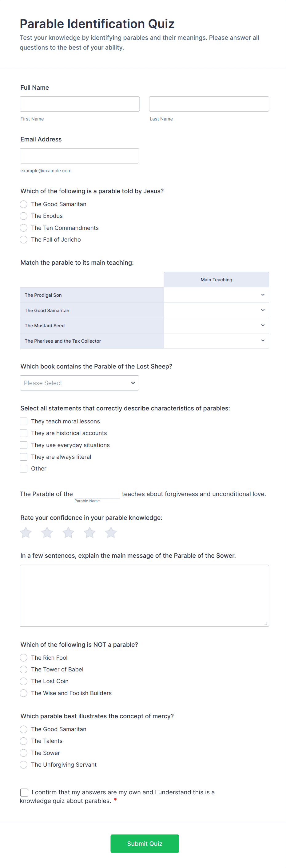Select The Good Samaritan as Jesus's parable

pyautogui.click(x=24, y=204)
